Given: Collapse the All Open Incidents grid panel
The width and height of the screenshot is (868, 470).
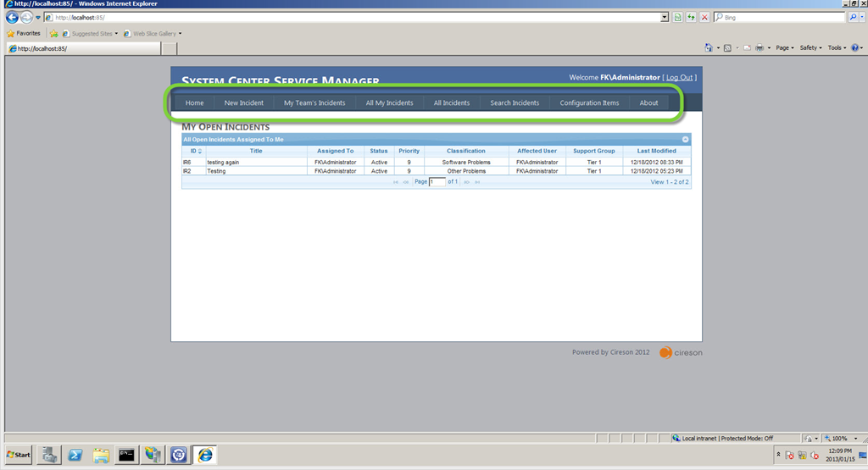Looking at the screenshot, I should (x=685, y=139).
